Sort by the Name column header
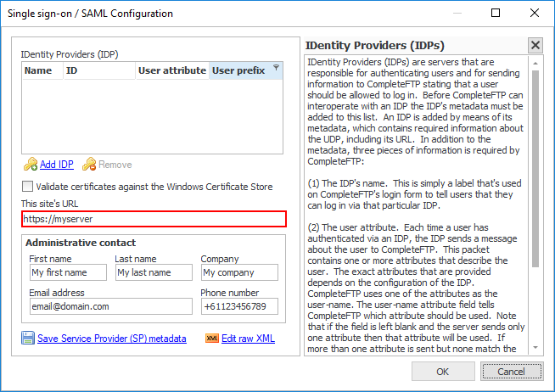This screenshot has height=392, width=555. (38, 71)
